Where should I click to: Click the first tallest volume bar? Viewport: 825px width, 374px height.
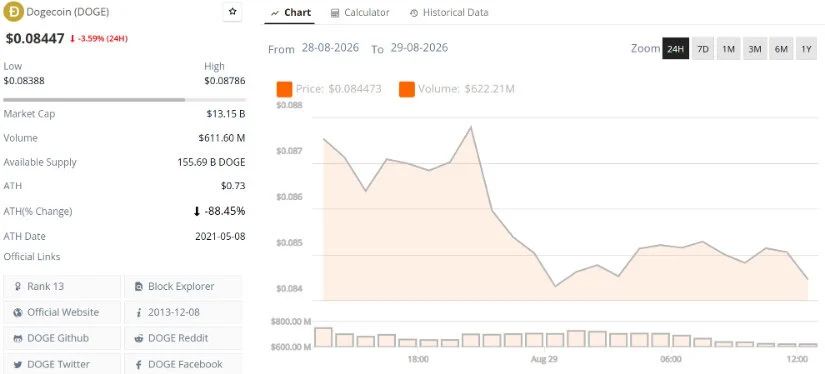point(324,337)
